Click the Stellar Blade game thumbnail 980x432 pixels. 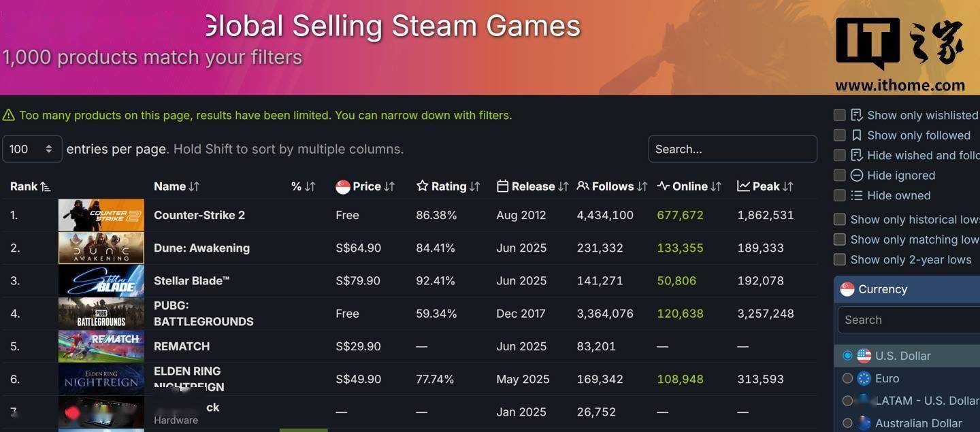click(x=101, y=280)
